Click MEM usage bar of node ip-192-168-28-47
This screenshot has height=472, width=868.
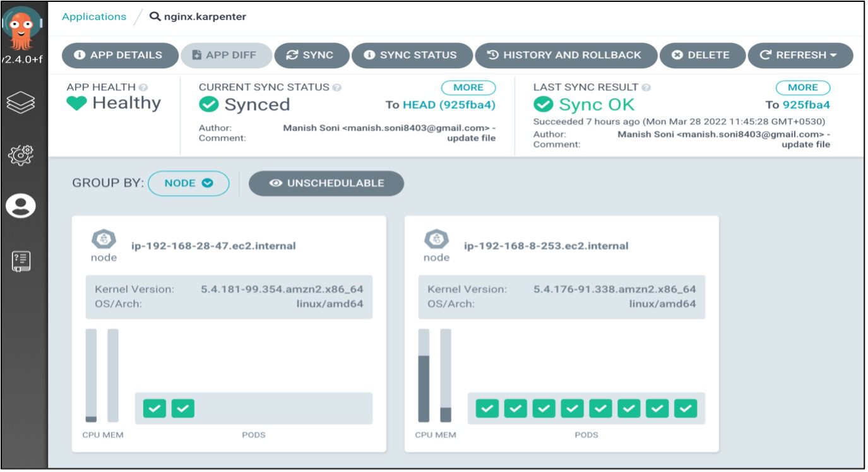pos(113,375)
